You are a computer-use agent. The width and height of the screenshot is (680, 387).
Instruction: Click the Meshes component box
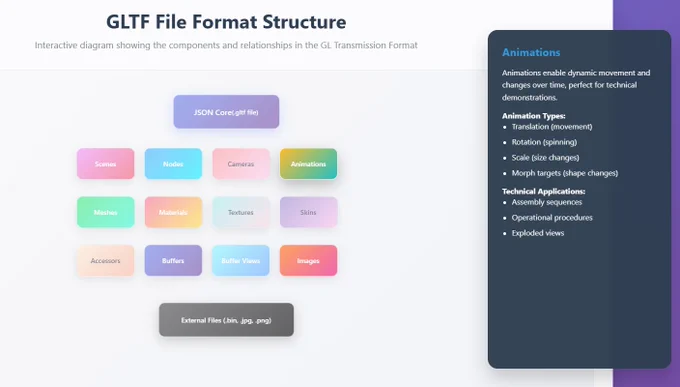[x=105, y=212]
